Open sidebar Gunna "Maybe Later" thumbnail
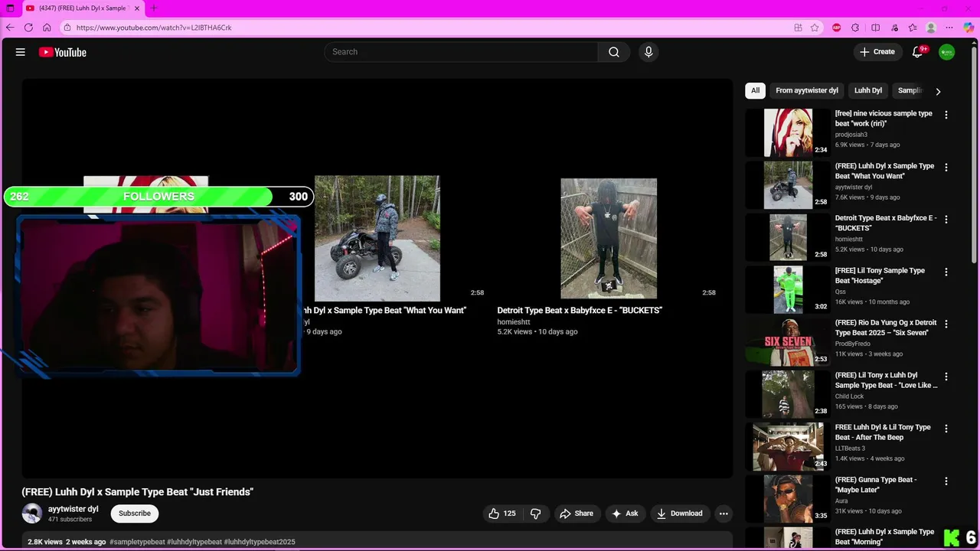The image size is (980, 551). point(788,499)
